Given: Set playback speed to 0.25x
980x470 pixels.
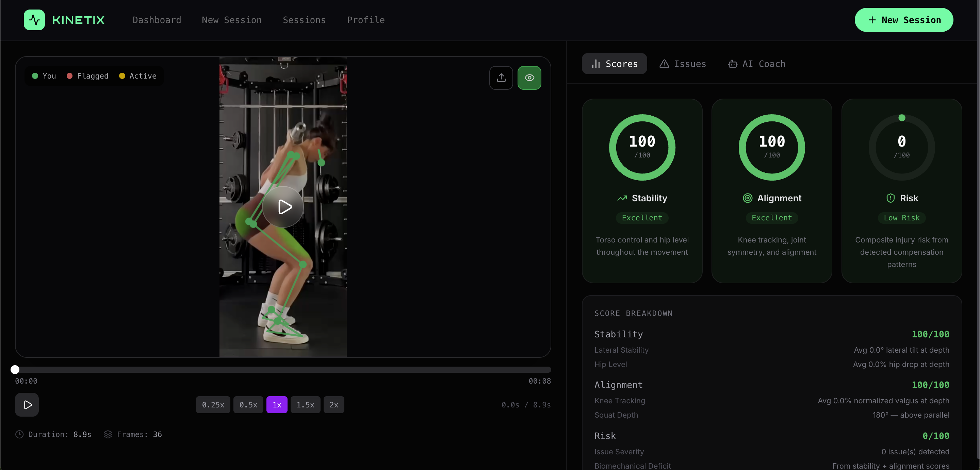Looking at the screenshot, I should (x=213, y=405).
